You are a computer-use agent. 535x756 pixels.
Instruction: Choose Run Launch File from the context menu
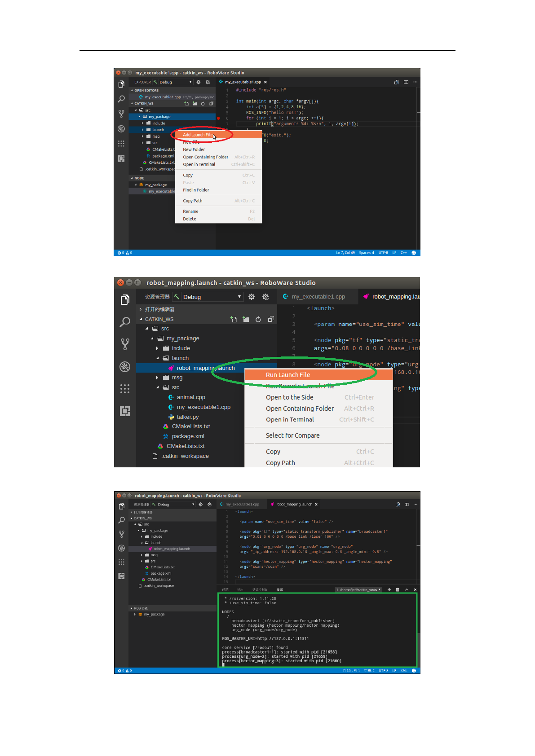point(318,375)
